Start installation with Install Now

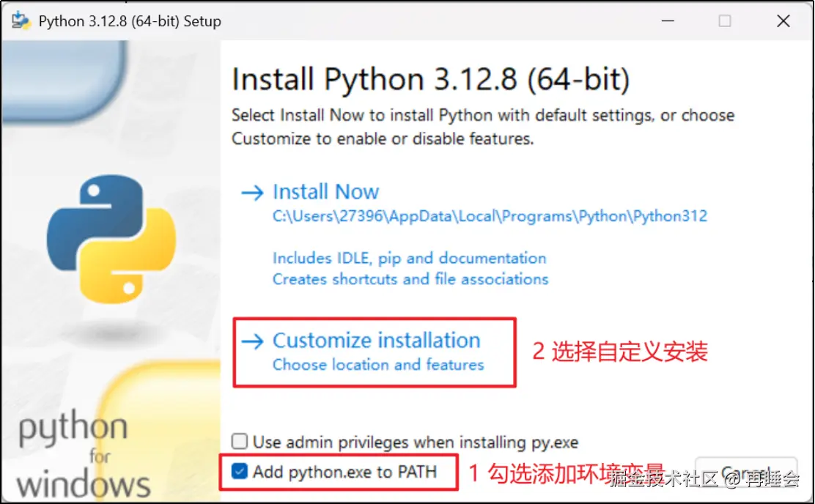(x=326, y=192)
